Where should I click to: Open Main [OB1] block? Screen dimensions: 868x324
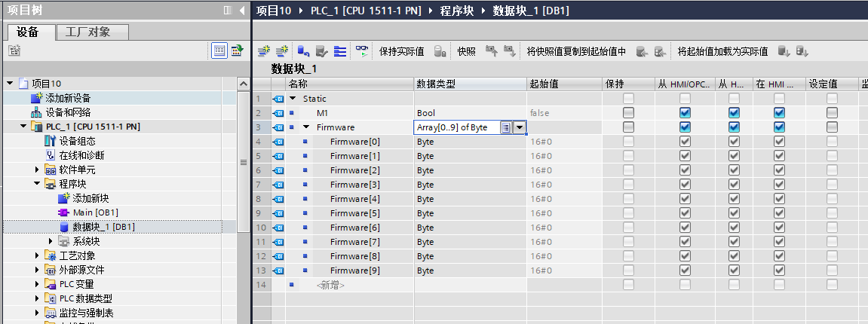point(95,212)
